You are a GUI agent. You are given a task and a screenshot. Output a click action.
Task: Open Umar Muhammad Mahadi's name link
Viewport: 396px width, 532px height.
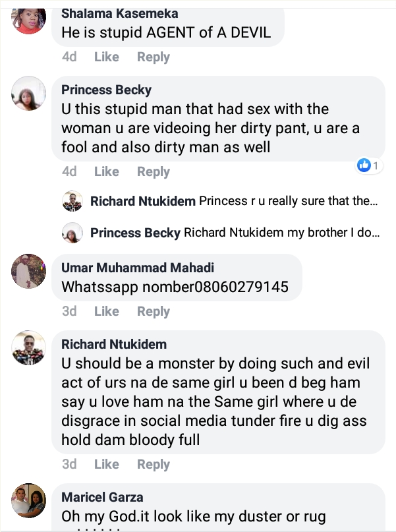[x=138, y=268]
